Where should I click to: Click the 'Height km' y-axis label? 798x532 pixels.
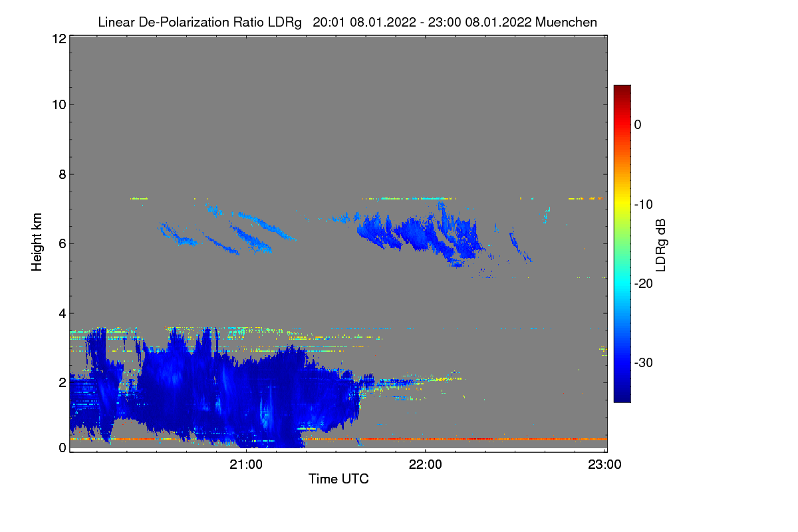[x=37, y=243]
